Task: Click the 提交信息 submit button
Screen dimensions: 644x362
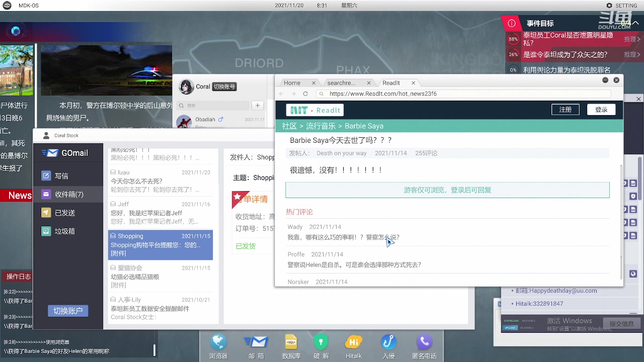Action: [621, 324]
